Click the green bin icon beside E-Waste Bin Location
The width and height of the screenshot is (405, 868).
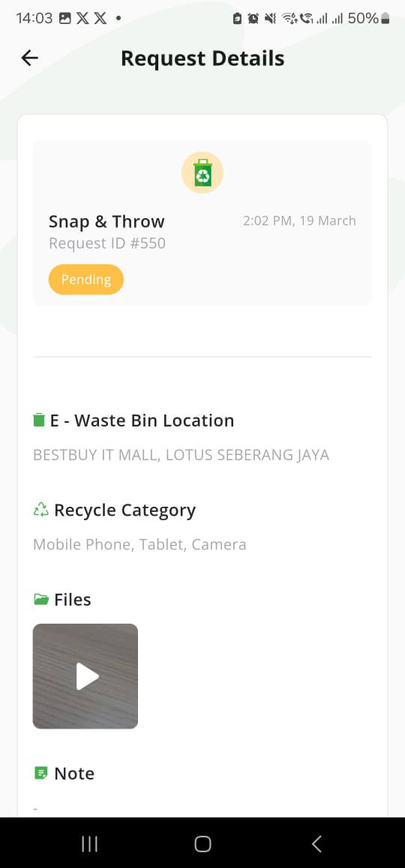click(39, 421)
